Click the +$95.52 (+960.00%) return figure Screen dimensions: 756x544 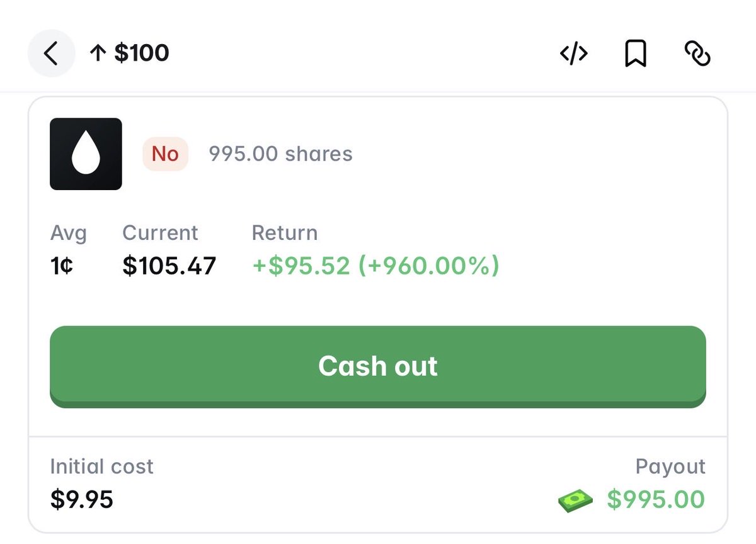tap(375, 266)
